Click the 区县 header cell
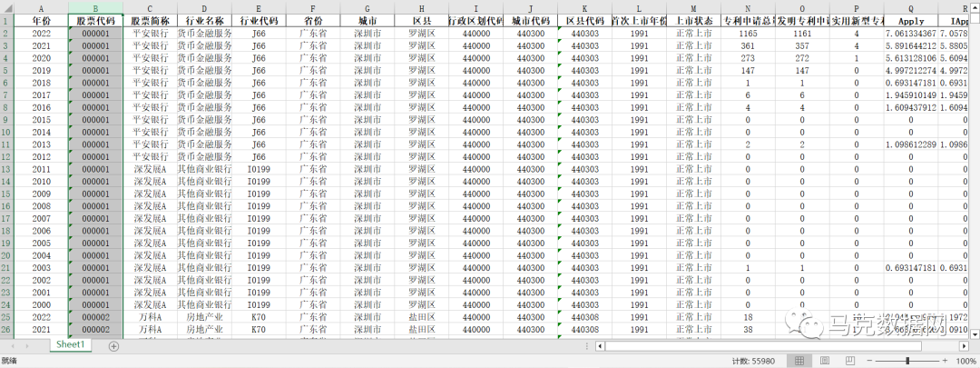The image size is (980, 368). tap(421, 20)
